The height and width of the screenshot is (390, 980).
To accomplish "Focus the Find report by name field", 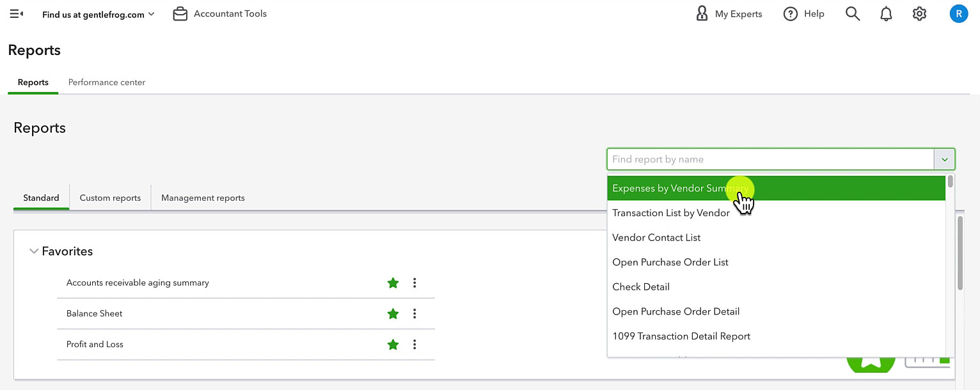I will point(771,159).
